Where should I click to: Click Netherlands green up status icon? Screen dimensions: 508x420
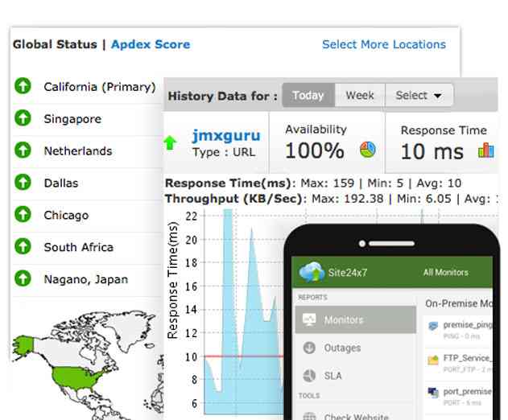[23, 150]
